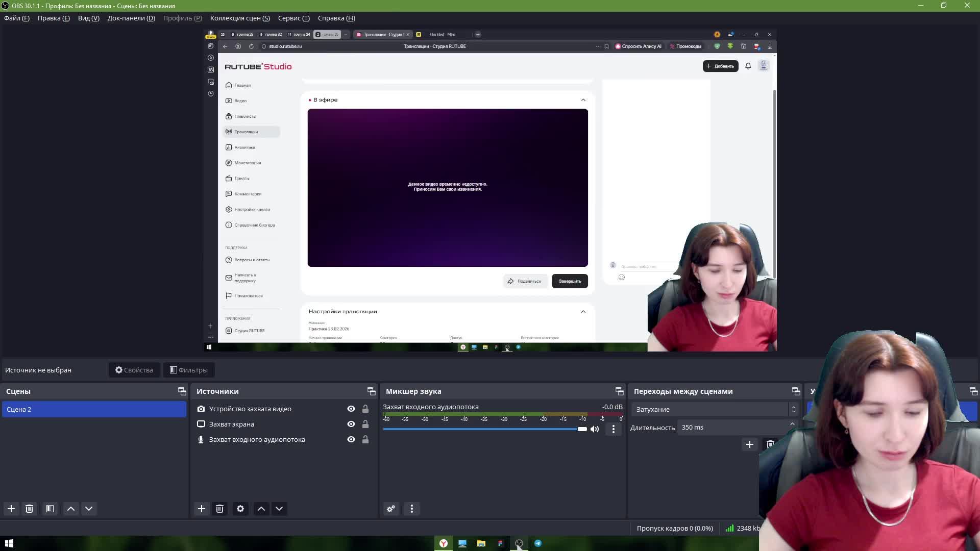
Task: Open advanced audio properties gear icon
Action: pos(391,509)
